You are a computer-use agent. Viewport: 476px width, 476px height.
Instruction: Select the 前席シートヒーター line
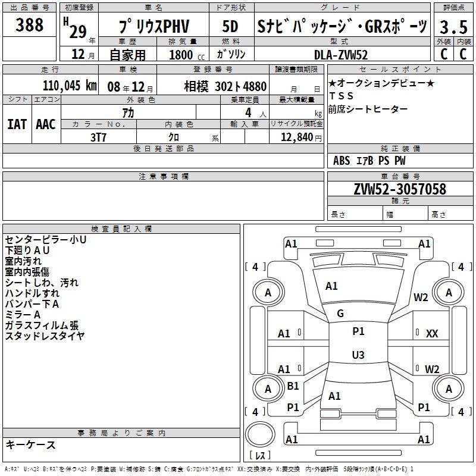368,109
